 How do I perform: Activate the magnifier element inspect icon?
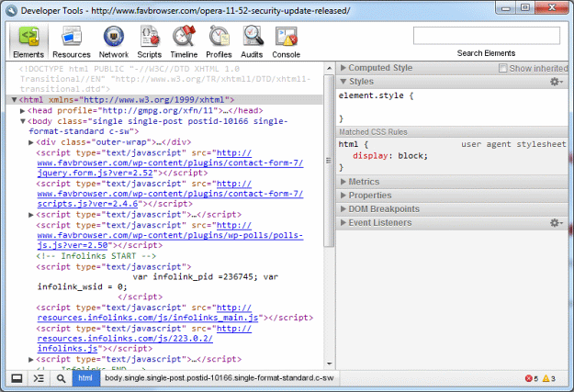pyautogui.click(x=61, y=378)
